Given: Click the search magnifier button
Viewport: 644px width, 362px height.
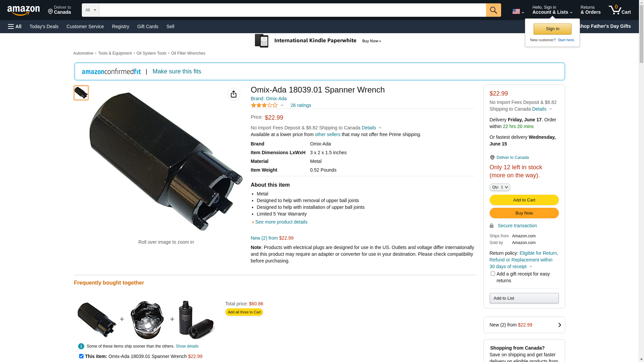Looking at the screenshot, I should [x=493, y=10].
